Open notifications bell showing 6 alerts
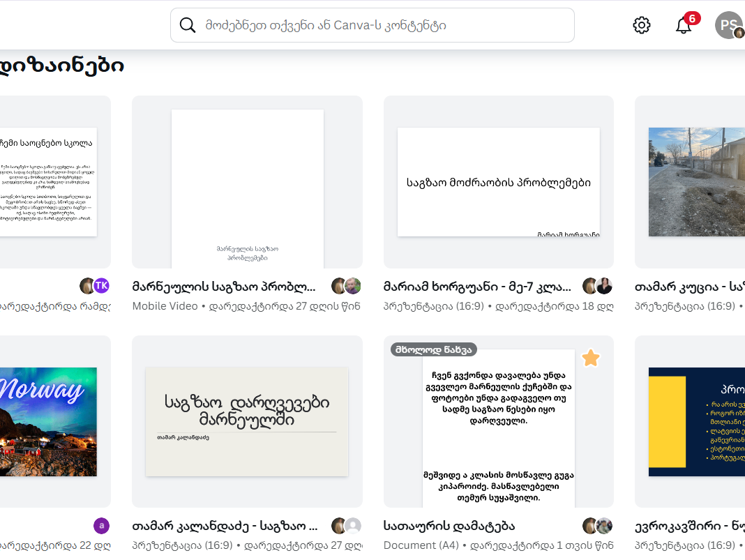745x560 pixels. tap(684, 24)
